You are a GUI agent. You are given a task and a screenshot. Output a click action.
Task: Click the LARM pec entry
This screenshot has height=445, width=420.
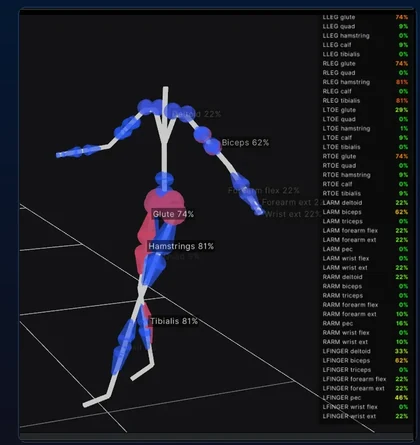pos(365,249)
